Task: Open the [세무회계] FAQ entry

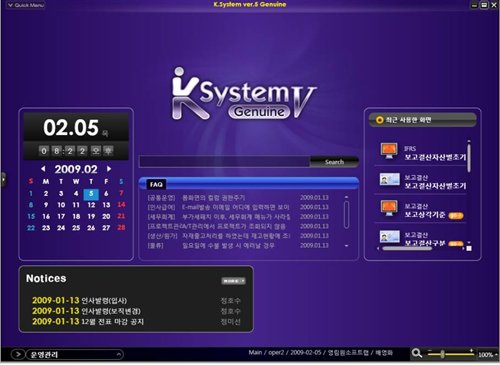Action: [238, 217]
